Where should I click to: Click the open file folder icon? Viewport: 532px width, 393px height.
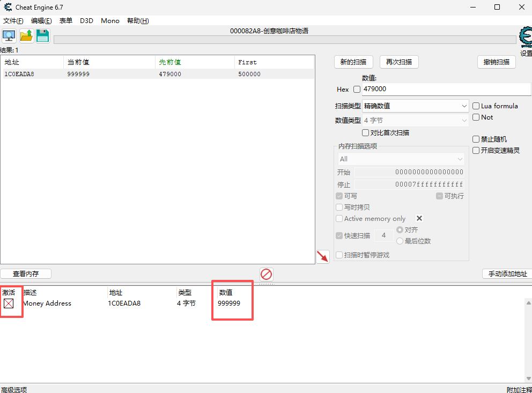26,36
